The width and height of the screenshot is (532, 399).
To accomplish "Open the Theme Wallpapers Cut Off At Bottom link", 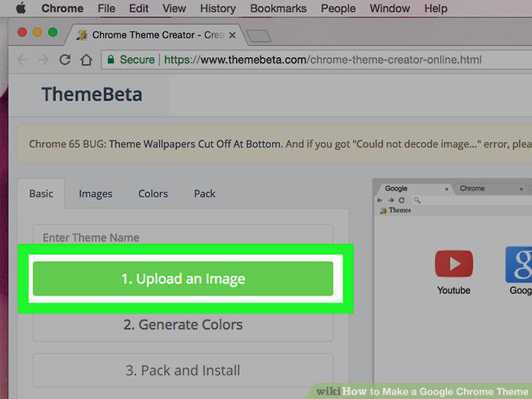I will pos(195,144).
